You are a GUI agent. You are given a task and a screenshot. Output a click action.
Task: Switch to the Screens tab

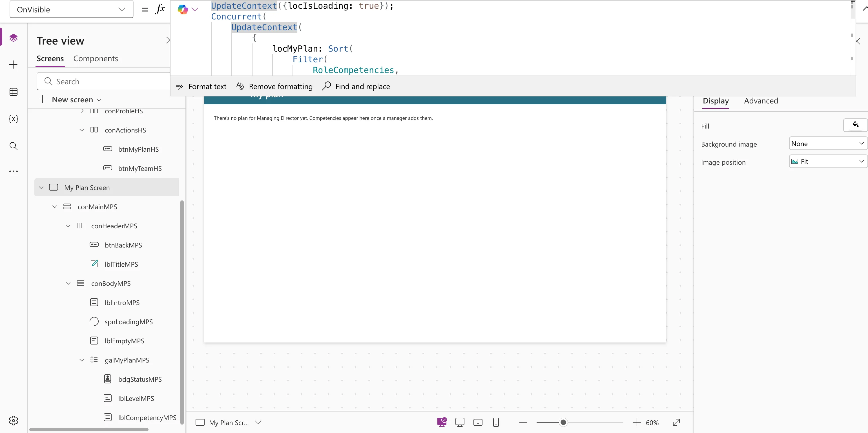(50, 59)
